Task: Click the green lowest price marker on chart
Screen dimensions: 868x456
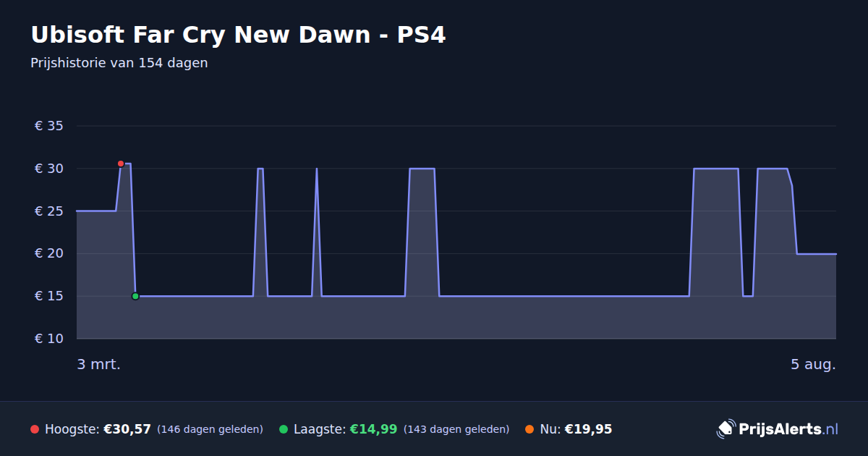Action: click(x=135, y=296)
